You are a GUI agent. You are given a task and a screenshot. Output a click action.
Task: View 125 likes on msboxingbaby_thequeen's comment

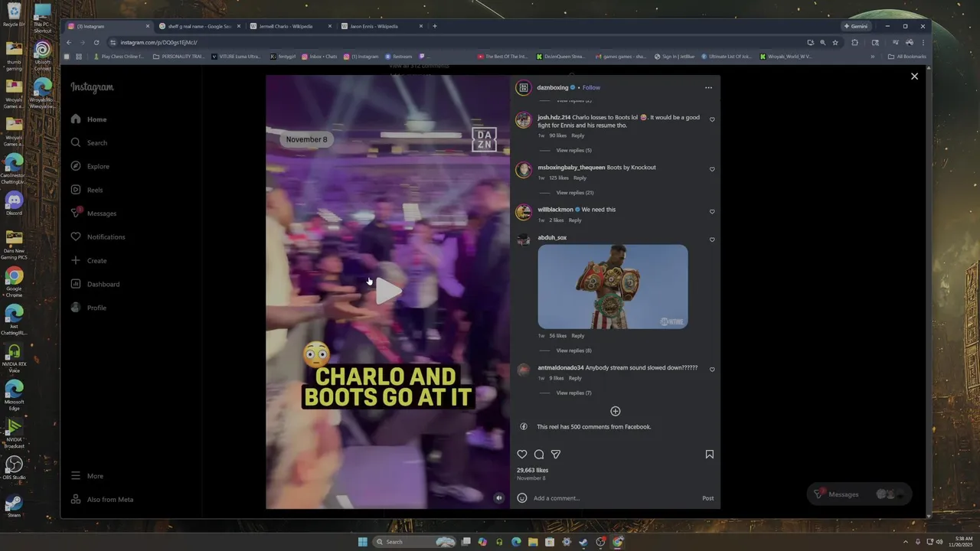point(558,178)
